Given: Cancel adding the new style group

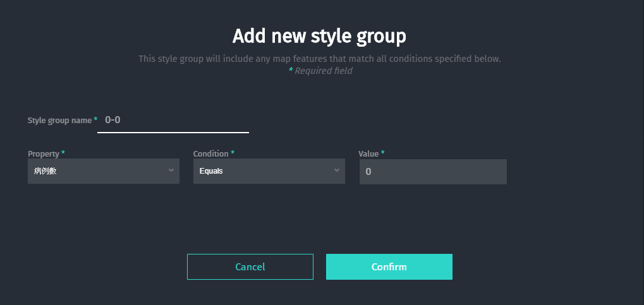Looking at the screenshot, I should 250,266.
